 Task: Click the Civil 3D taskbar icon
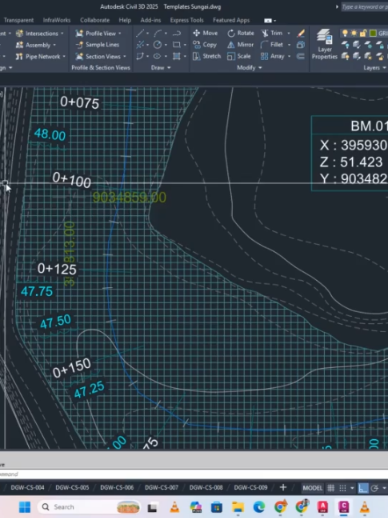pyautogui.click(x=344, y=507)
